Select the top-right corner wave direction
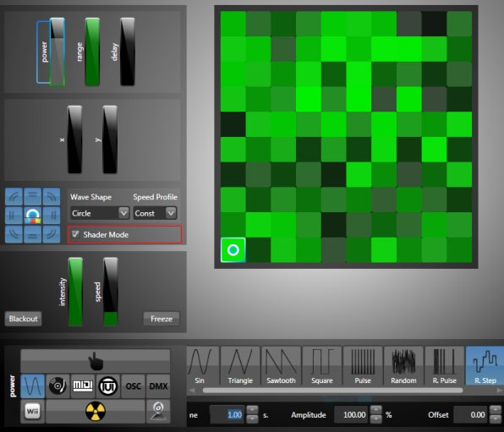 52,196
